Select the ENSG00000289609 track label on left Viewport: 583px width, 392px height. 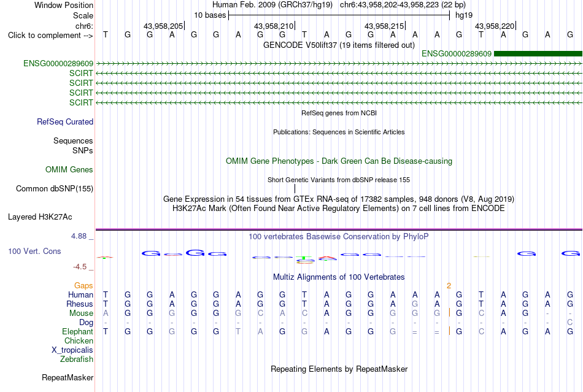click(x=58, y=64)
